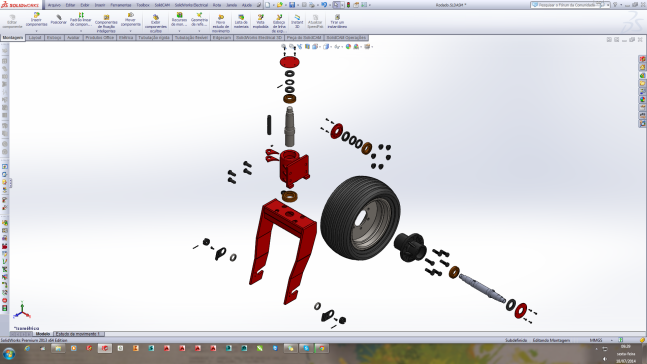The width and height of the screenshot is (647, 364).
Task: Switch to Modelo bottom tab
Action: [x=43, y=333]
